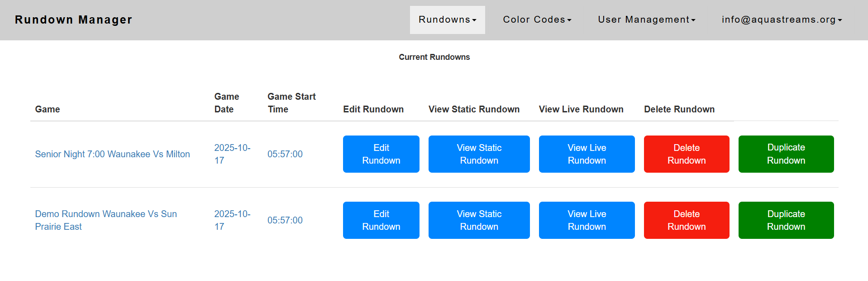The image size is (868, 281).
Task: View live rundown for Demo Rundown
Action: pos(587,220)
